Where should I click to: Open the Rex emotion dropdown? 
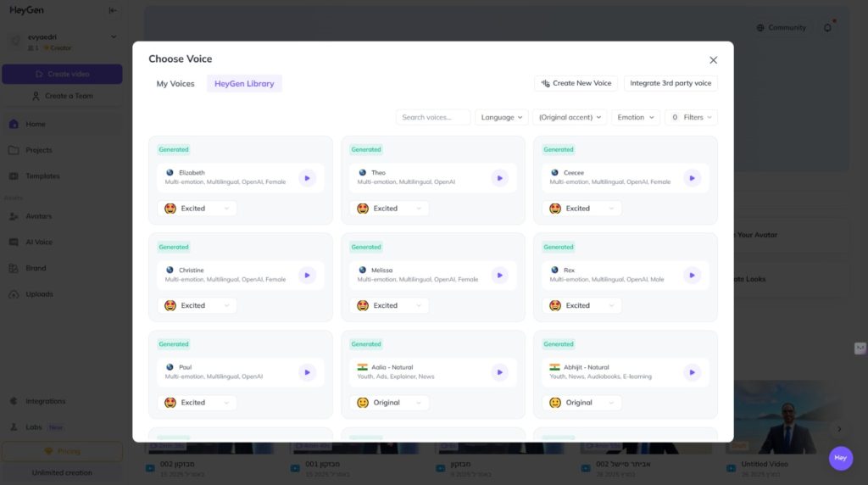(581, 305)
